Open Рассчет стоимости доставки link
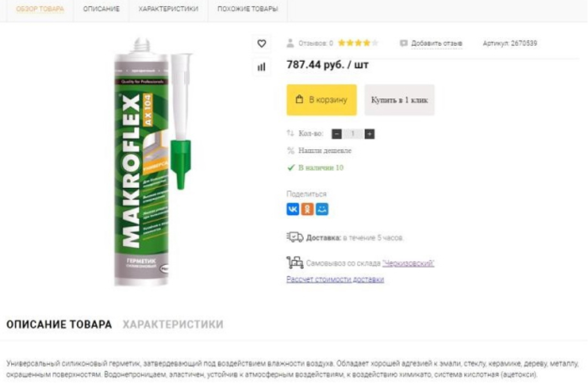588x384 pixels. click(335, 280)
